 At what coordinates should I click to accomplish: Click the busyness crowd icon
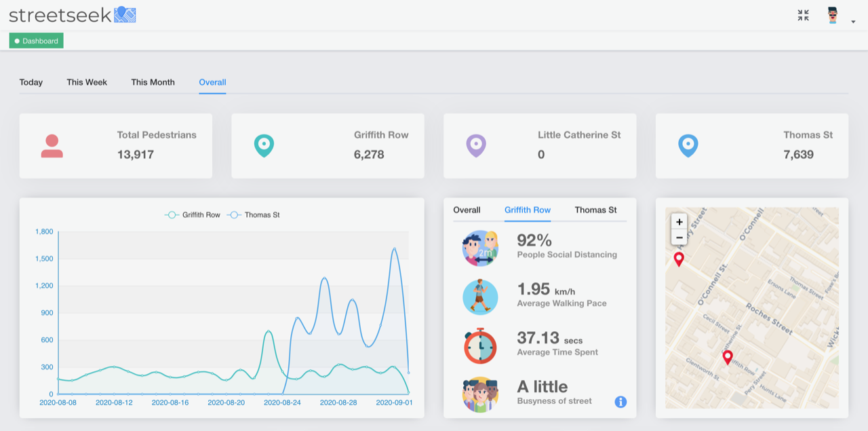coord(480,394)
